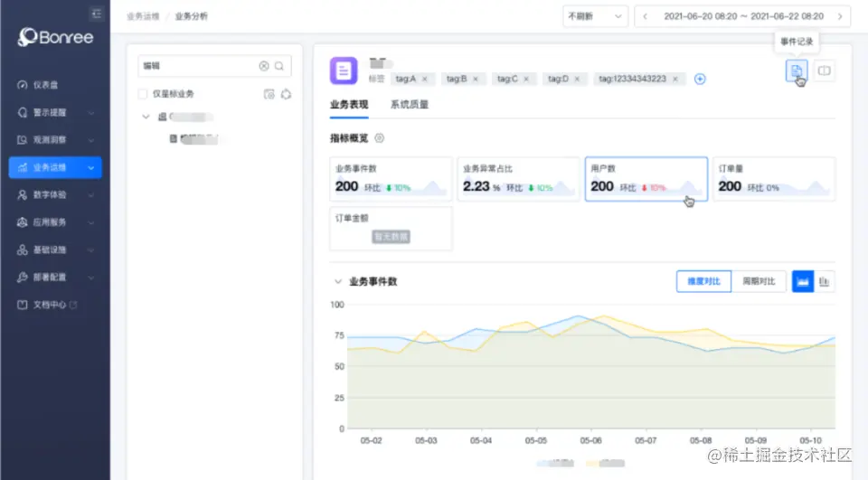The image size is (868, 480).
Task: Click the Bonree logo
Action: (55, 37)
